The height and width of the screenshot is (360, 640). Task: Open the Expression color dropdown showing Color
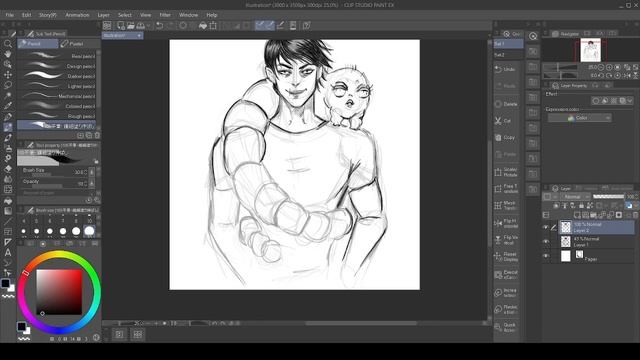[580, 118]
